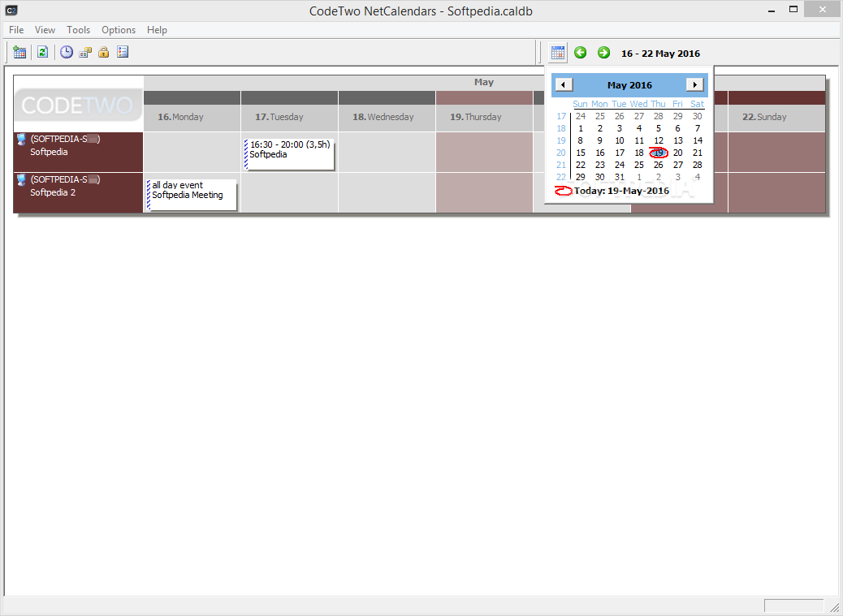Select week number 20 in date picker
This screenshot has height=616, width=843.
(x=560, y=153)
